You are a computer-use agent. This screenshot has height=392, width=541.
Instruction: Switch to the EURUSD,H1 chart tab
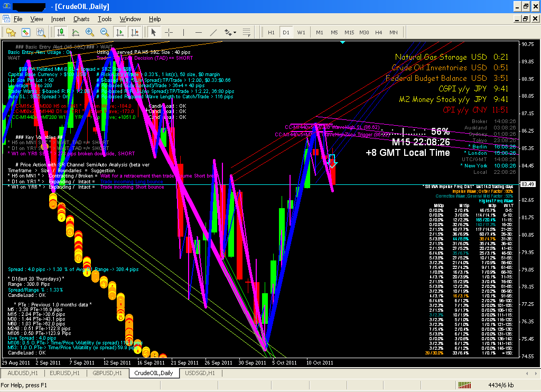[66, 372]
